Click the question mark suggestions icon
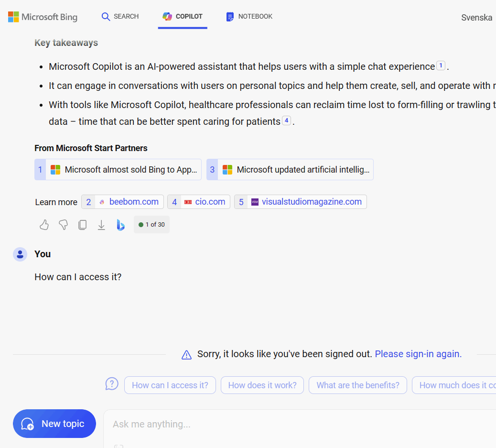The width and height of the screenshot is (496, 448). click(112, 384)
